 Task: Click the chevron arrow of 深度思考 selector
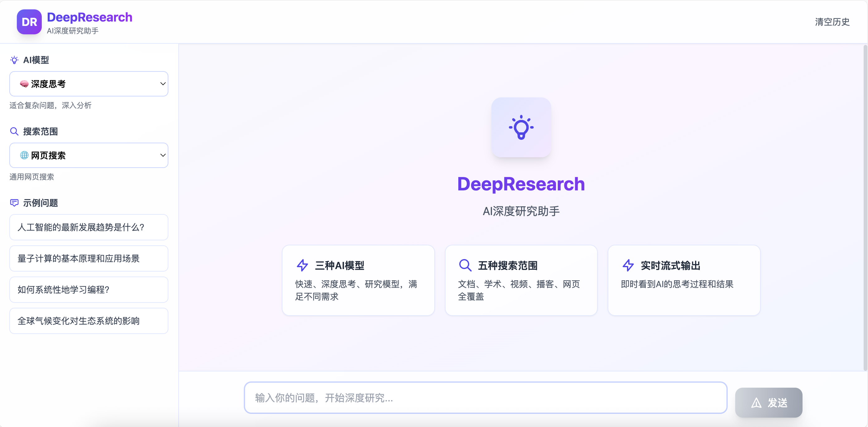tap(163, 84)
